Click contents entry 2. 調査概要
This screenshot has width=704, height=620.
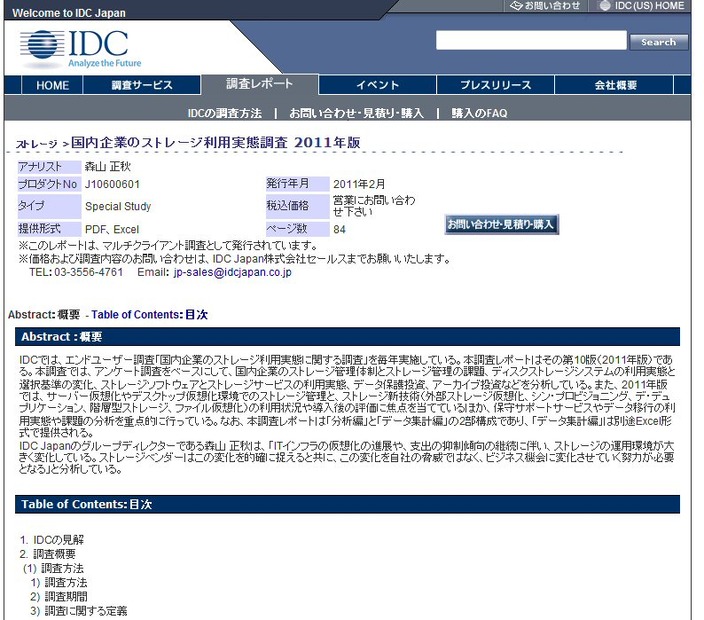[x=48, y=554]
